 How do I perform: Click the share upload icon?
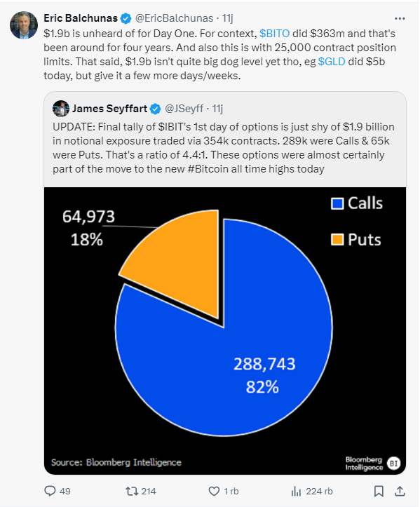tap(400, 491)
